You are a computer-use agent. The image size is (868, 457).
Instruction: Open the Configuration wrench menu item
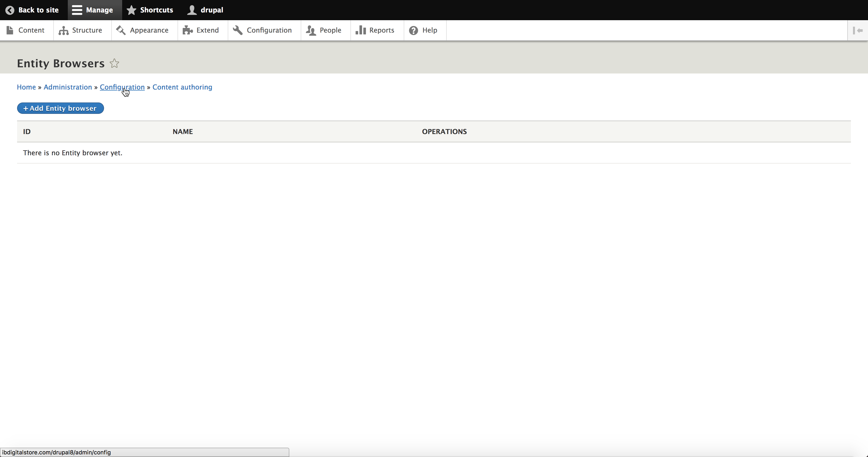[x=262, y=30]
